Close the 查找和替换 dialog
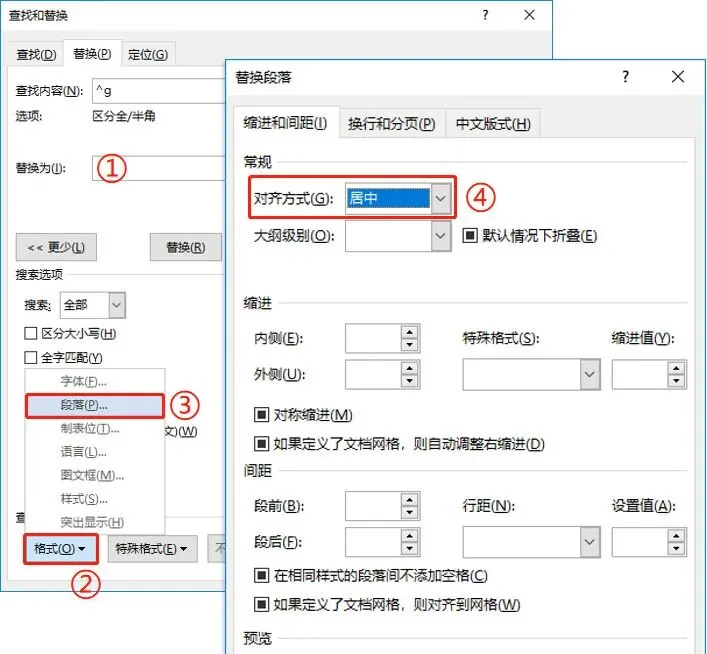The image size is (707, 654). (529, 15)
